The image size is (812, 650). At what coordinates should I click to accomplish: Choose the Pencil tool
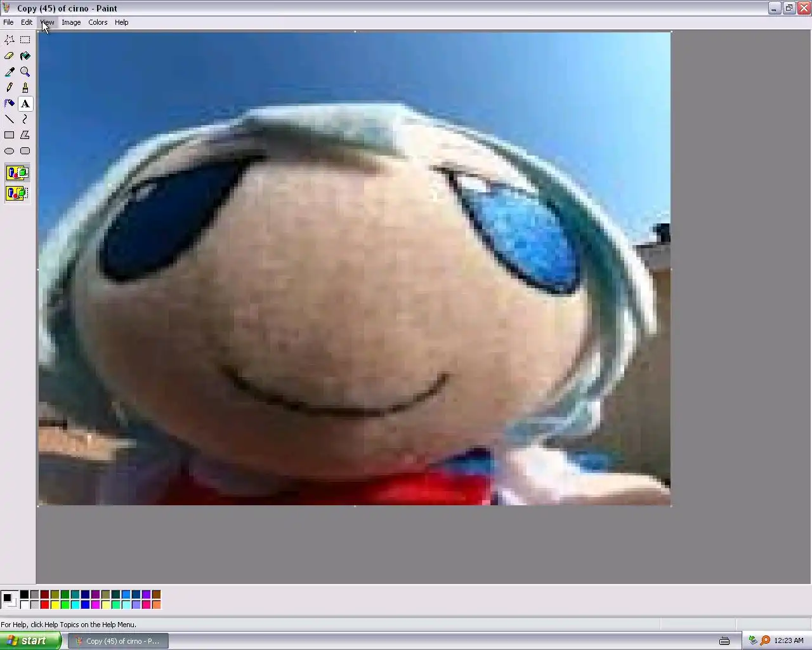point(10,88)
